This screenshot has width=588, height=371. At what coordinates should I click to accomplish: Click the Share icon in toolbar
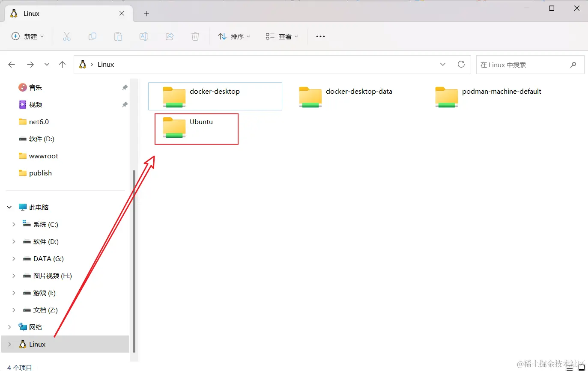click(170, 37)
